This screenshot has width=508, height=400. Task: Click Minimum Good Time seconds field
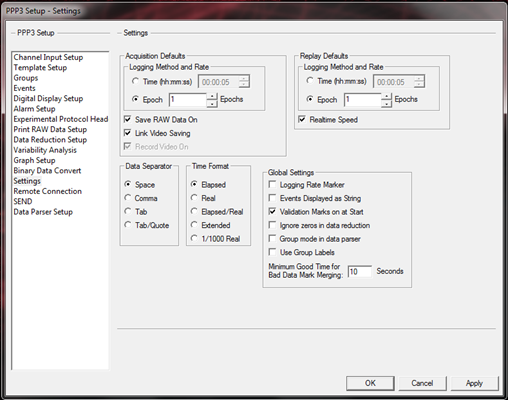[x=359, y=271]
